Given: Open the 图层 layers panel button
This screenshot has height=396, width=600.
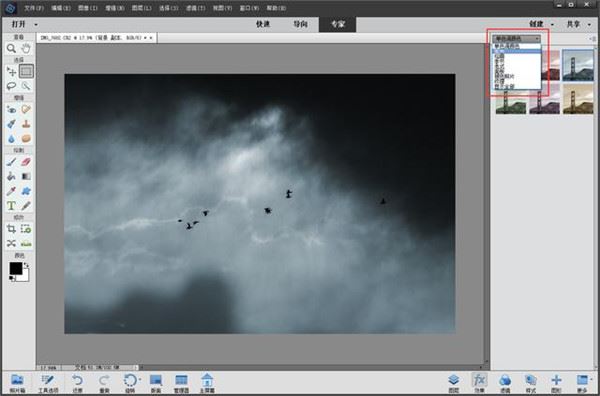Looking at the screenshot, I should (453, 384).
